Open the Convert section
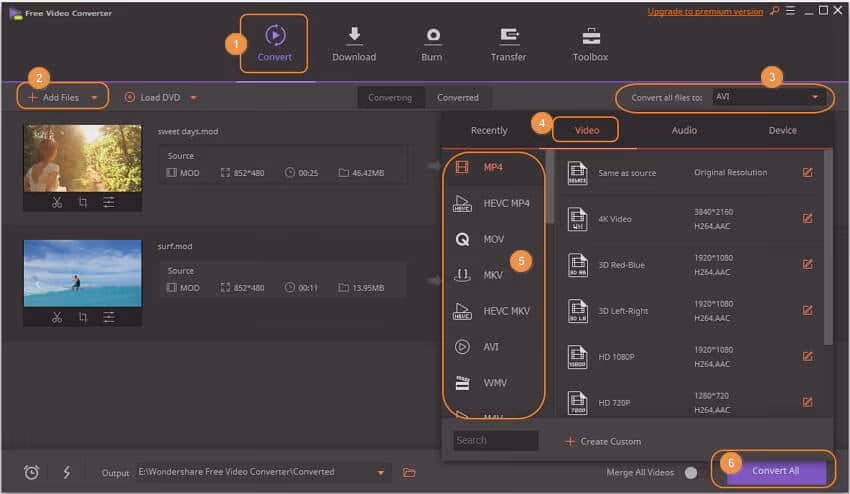The height and width of the screenshot is (494, 850). (275, 43)
